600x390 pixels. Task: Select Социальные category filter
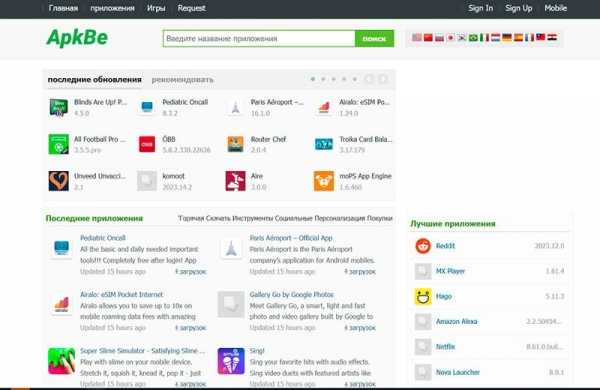293,218
